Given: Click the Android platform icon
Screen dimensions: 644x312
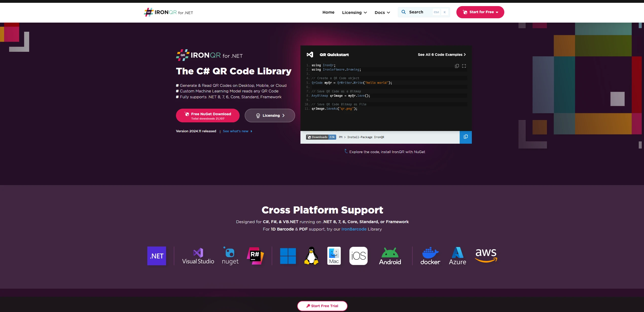Looking at the screenshot, I should coord(390,256).
